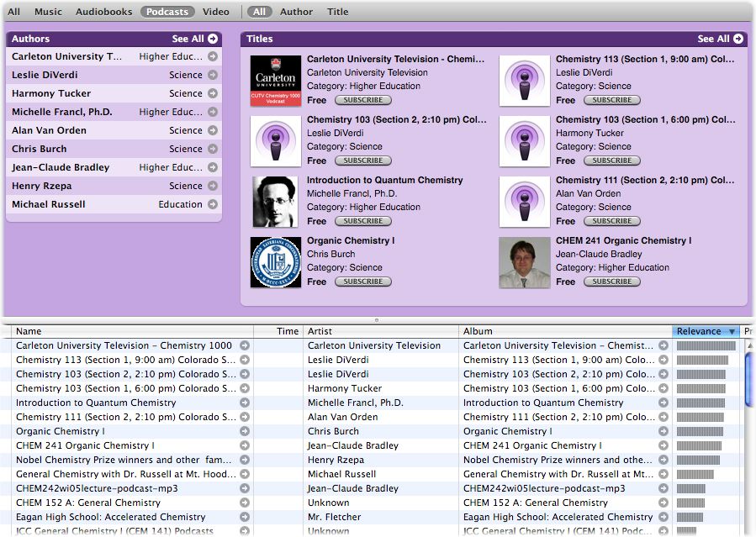This screenshot has height=537, width=756.
Task: Select the All search field filter pill
Action: 259,12
